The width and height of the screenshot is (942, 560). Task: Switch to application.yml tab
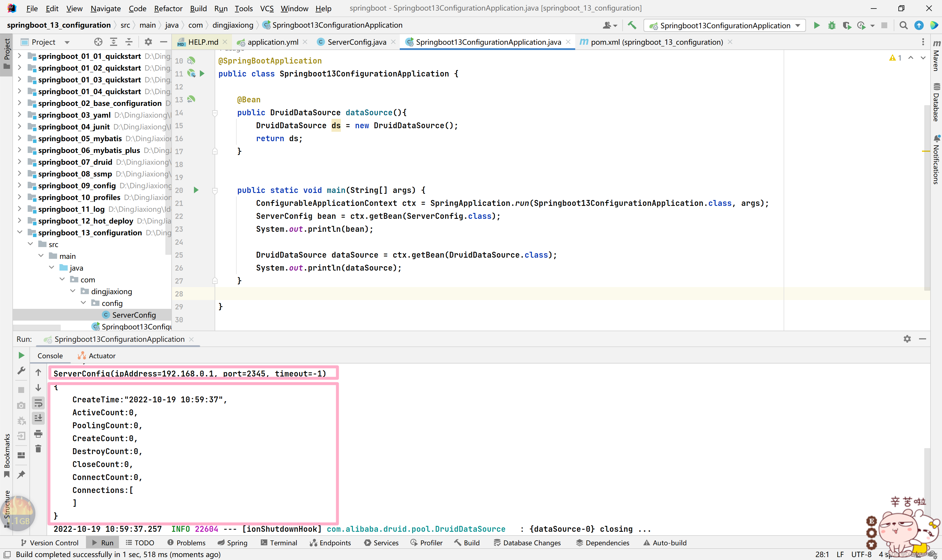[x=273, y=42]
